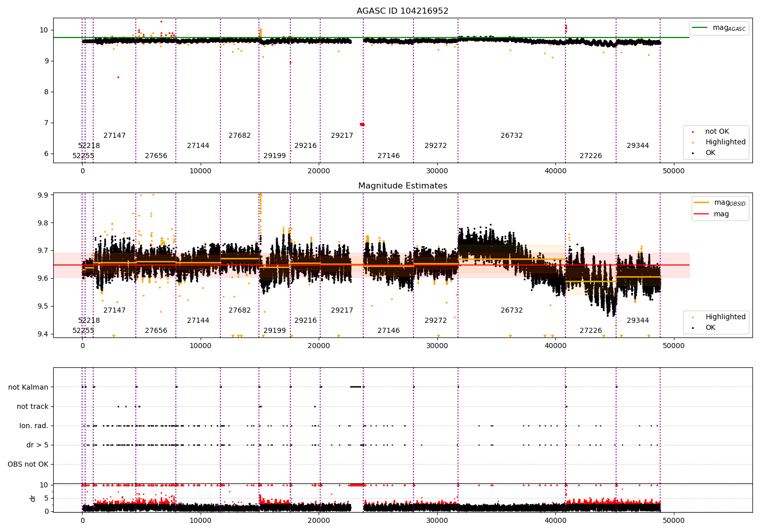Click obsid label 26732 in the Magnitude Estimates plot
Viewport: 760px width, 532px height.
click(x=512, y=310)
